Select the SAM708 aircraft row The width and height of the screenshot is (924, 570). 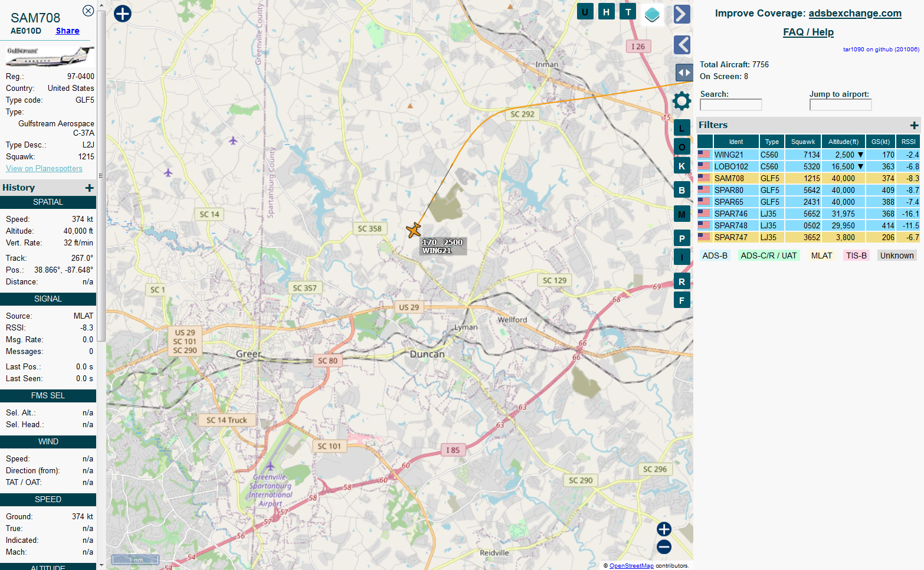(x=809, y=178)
